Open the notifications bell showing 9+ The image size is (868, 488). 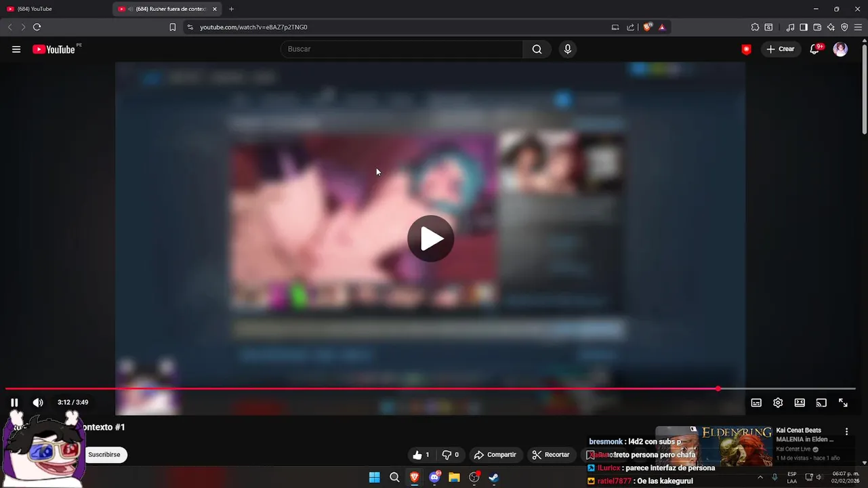815,49
